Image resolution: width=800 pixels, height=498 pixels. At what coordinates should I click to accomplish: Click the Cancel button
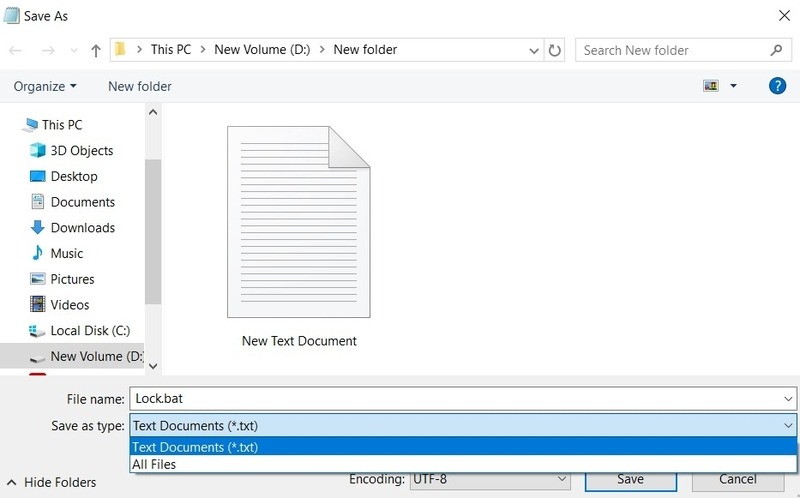tap(738, 479)
